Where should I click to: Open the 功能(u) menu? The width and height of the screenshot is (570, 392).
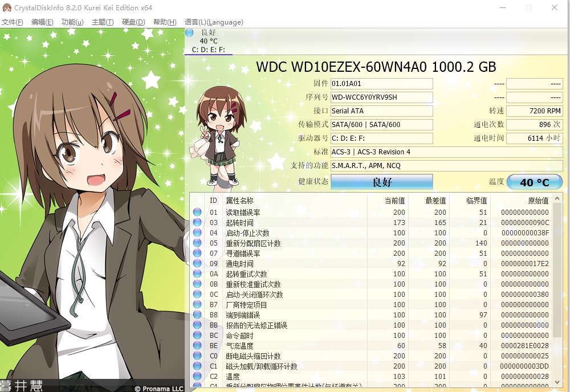coord(72,22)
